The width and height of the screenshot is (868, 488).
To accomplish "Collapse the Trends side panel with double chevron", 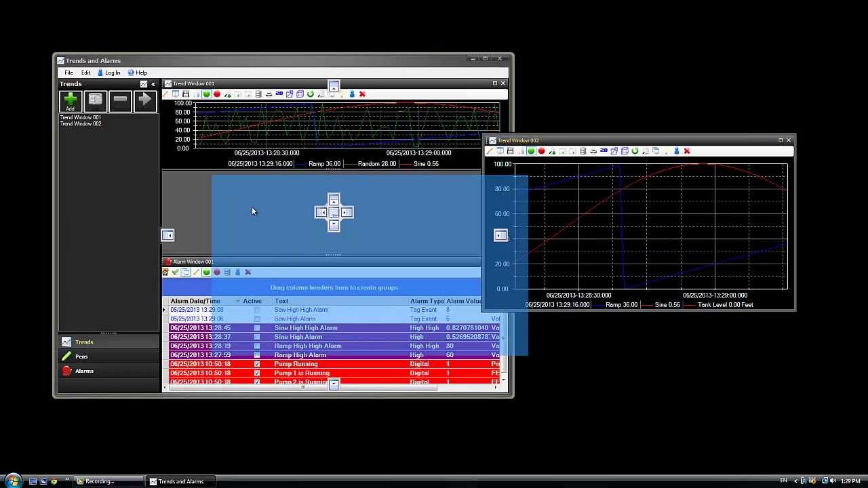I will point(153,84).
